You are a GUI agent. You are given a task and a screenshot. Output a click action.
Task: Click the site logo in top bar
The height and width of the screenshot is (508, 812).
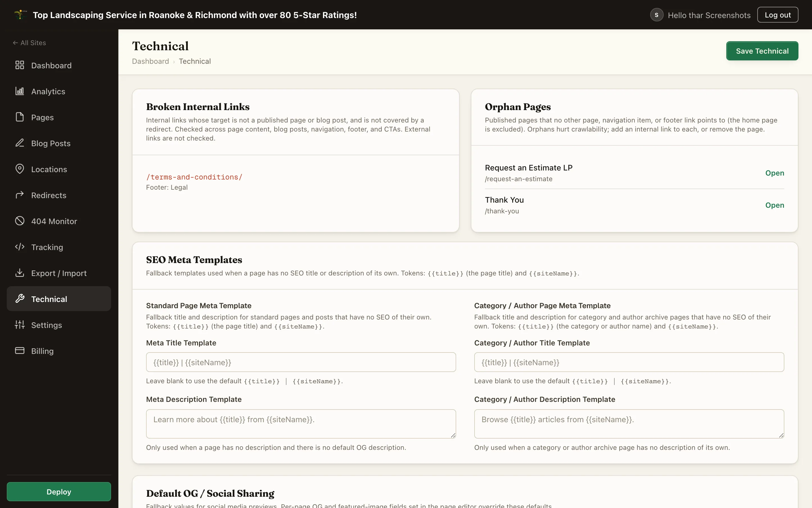click(x=20, y=15)
